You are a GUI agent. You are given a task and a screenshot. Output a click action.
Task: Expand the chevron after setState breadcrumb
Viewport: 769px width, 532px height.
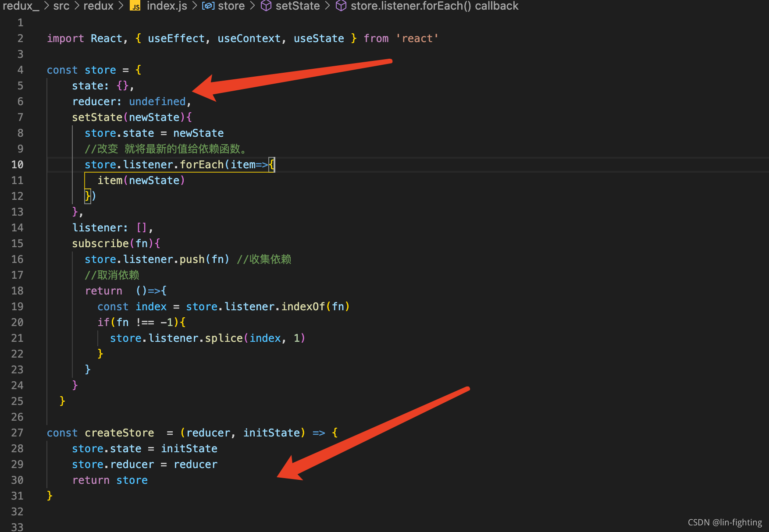tap(327, 6)
